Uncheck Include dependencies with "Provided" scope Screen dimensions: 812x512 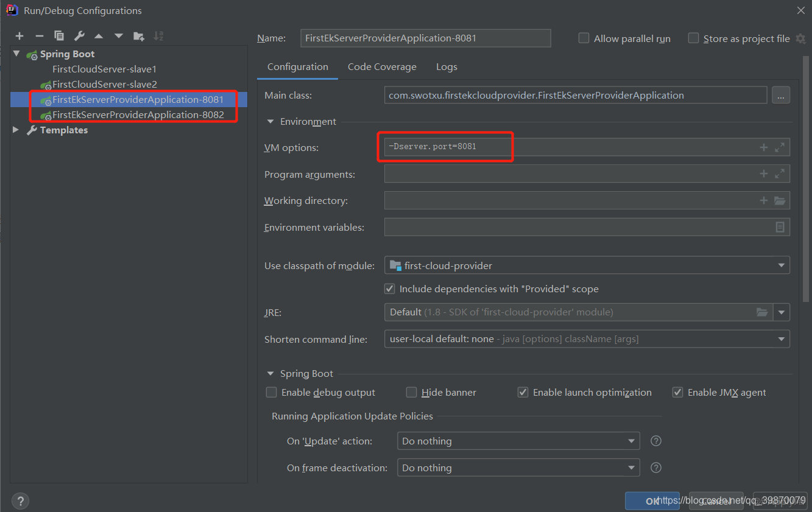tap(390, 289)
